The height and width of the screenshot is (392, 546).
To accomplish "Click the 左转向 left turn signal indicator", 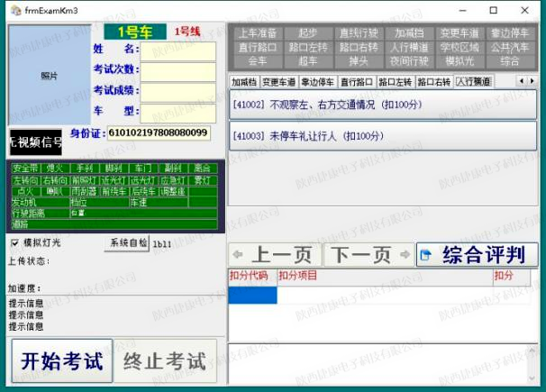I will (x=25, y=180).
